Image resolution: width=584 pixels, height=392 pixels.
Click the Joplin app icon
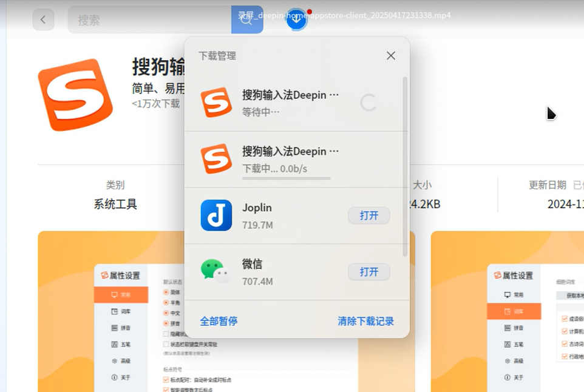(216, 215)
